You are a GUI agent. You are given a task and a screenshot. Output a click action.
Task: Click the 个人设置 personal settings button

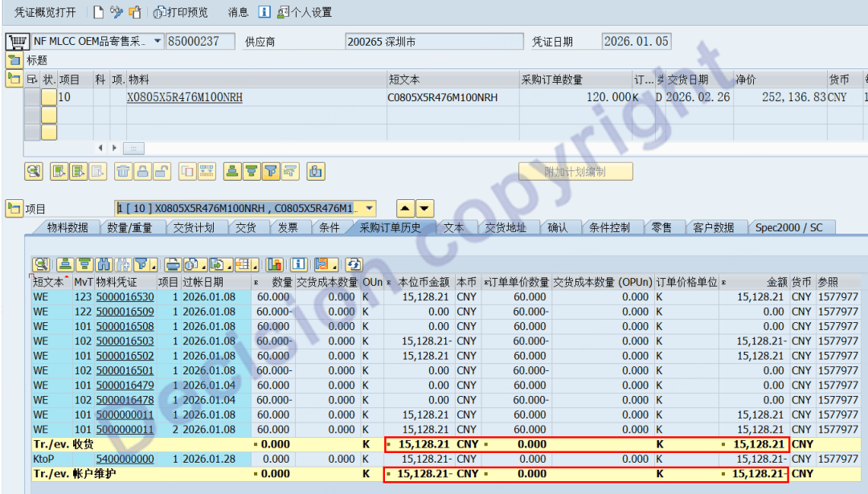[304, 12]
